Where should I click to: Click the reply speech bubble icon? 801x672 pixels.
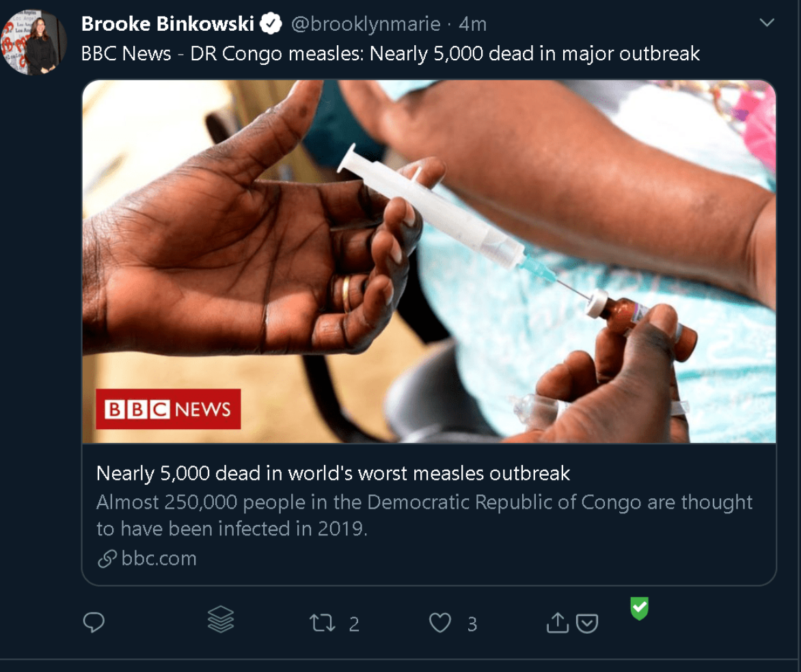[x=94, y=623]
